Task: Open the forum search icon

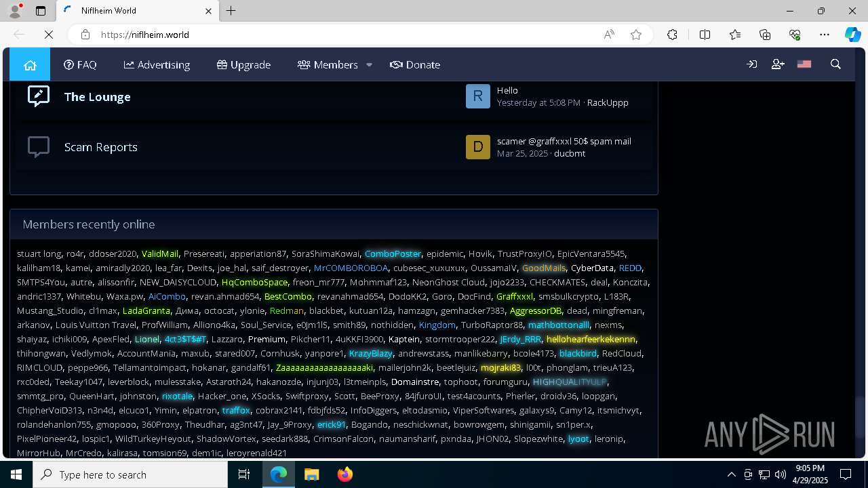Action: pos(835,64)
